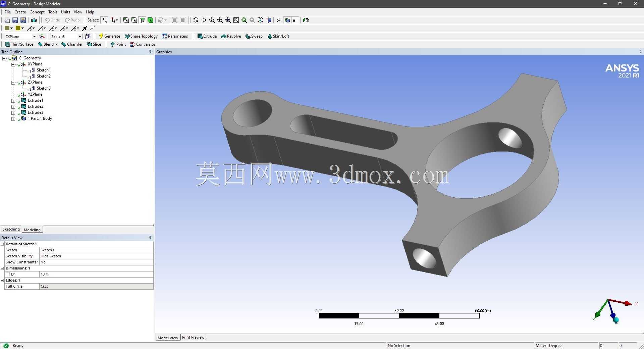Toggle the D1 dimension parameter checkbox
Viewport: 644px width, 349px height.
pyautogui.click(x=8, y=274)
